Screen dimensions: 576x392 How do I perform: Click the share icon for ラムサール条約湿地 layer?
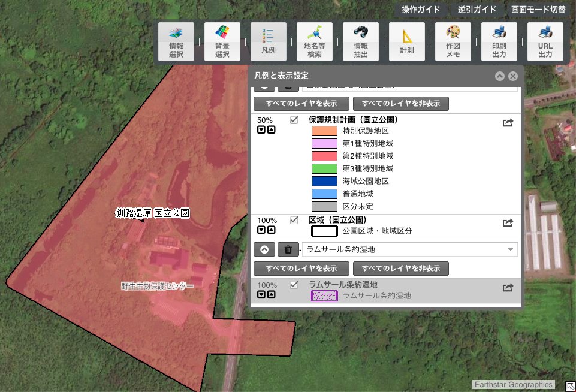508,287
